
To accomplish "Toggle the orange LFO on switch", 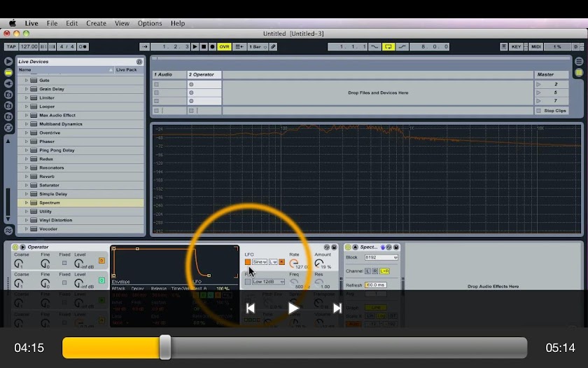I will (248, 261).
